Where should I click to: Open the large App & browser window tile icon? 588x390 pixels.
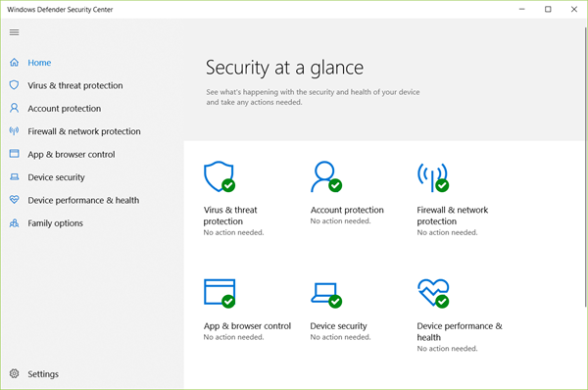click(x=220, y=293)
